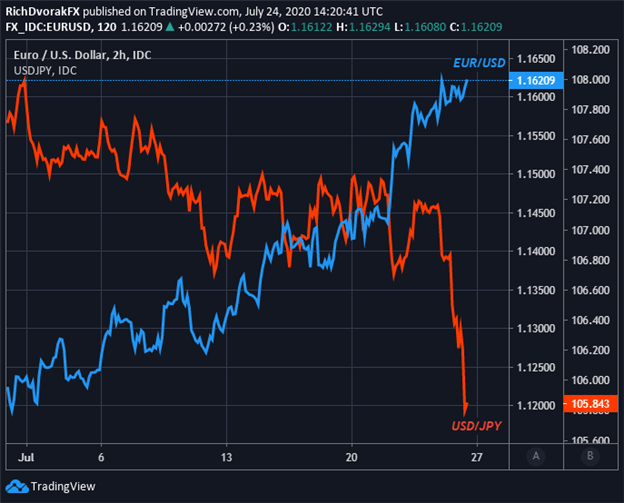The image size is (624, 503).
Task: Click the USDJPY, IDC legend entry
Action: (x=45, y=71)
